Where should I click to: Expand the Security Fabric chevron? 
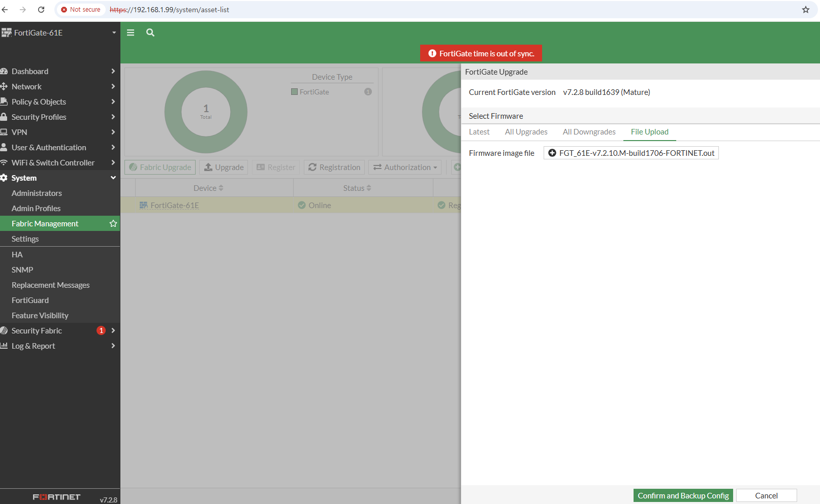click(113, 330)
